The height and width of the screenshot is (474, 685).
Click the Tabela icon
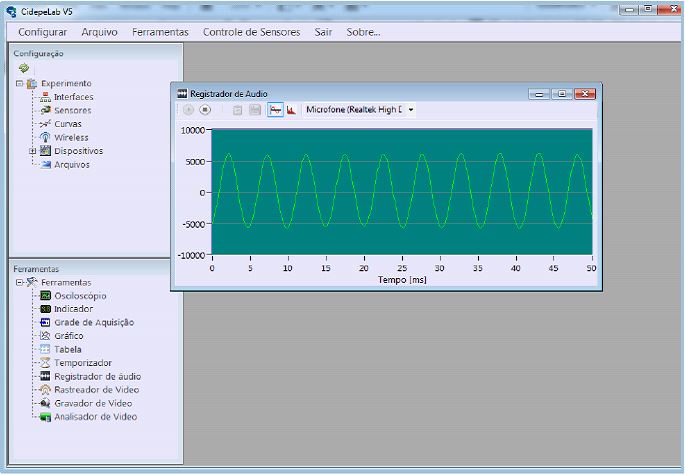coord(45,349)
